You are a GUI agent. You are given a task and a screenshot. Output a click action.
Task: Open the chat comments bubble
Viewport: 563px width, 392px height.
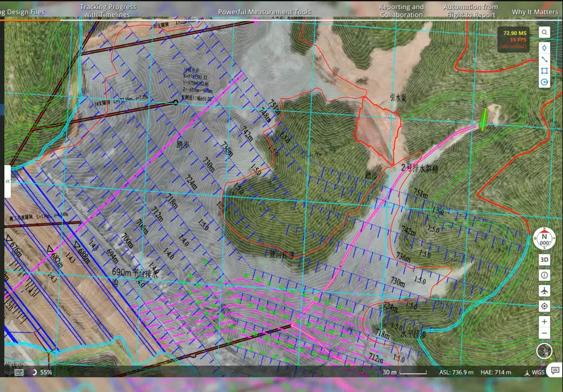[555, 370]
